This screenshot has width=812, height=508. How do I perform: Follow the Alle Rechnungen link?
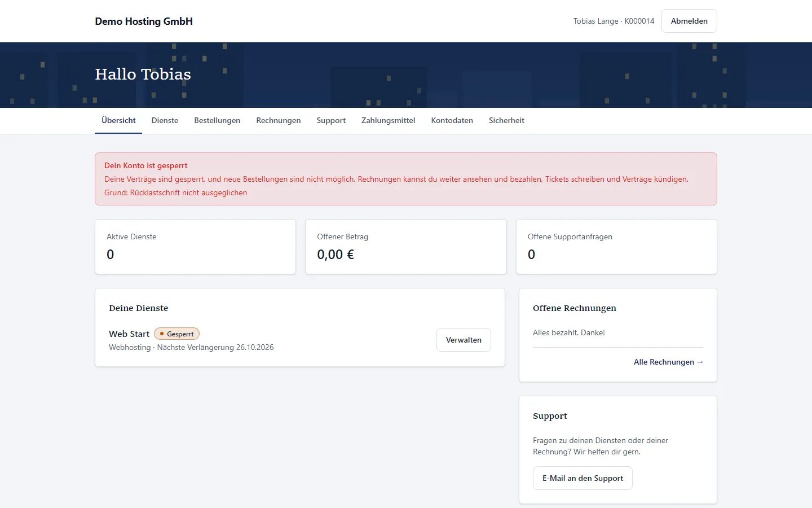(668, 362)
